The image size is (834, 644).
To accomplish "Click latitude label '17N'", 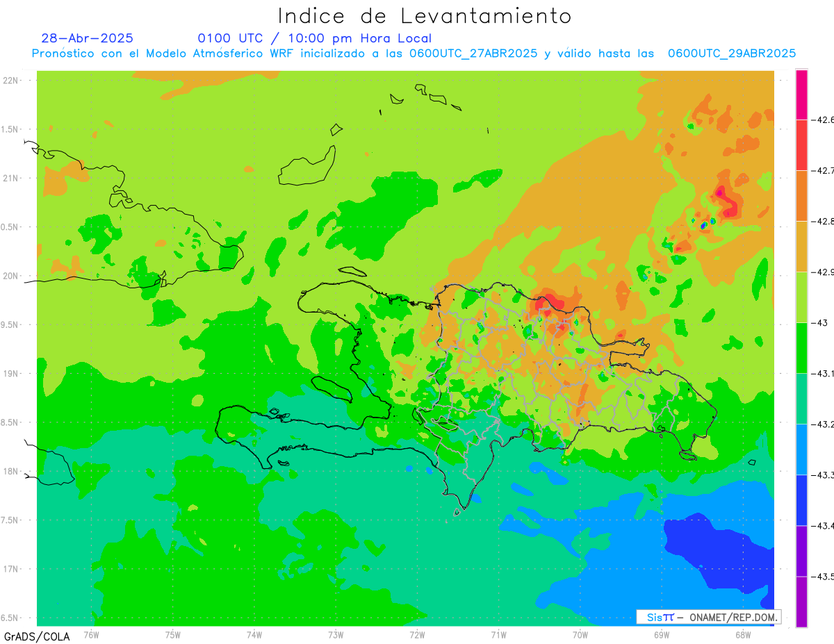I will click(12, 569).
